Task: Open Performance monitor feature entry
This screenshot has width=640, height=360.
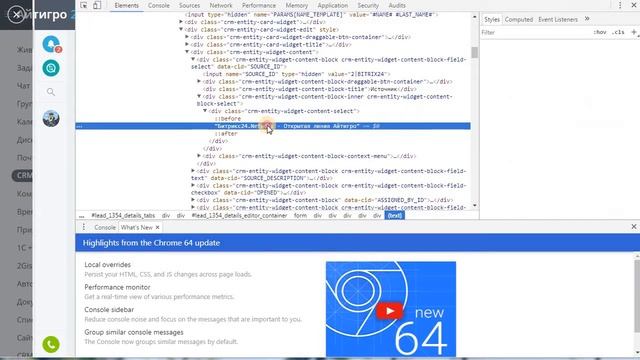Action: (x=117, y=287)
